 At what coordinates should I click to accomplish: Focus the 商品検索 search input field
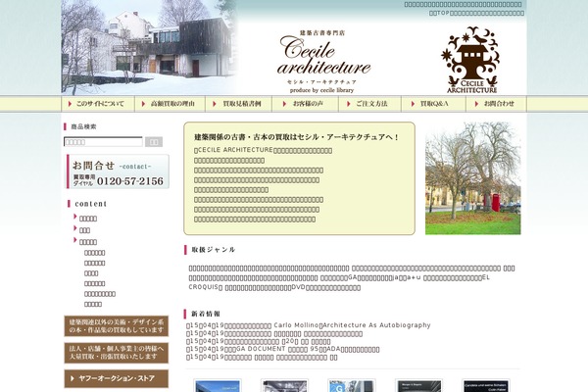pos(103,142)
